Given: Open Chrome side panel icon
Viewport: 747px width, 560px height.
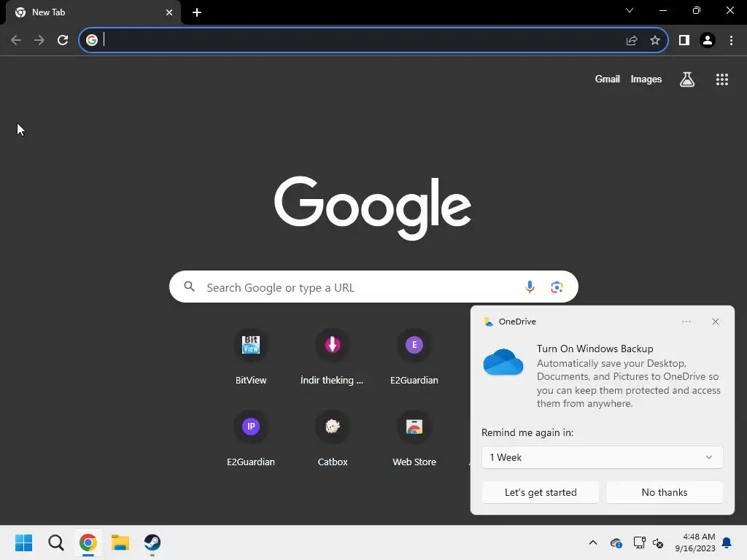Looking at the screenshot, I should click(684, 41).
